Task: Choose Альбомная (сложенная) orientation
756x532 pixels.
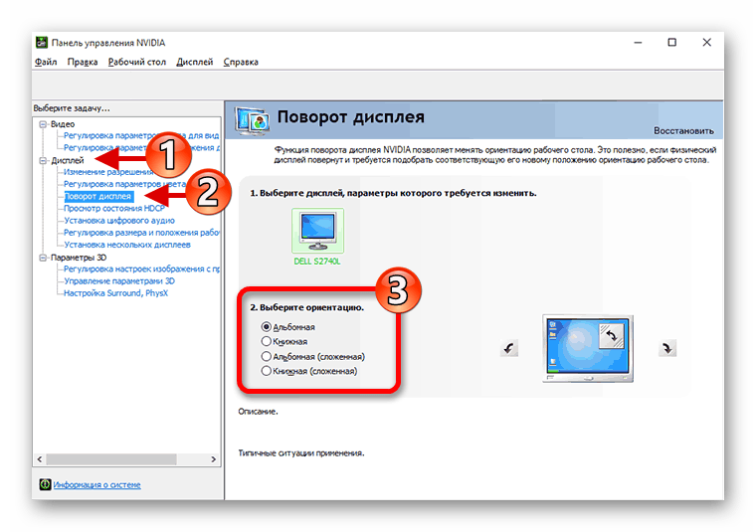Action: click(266, 357)
